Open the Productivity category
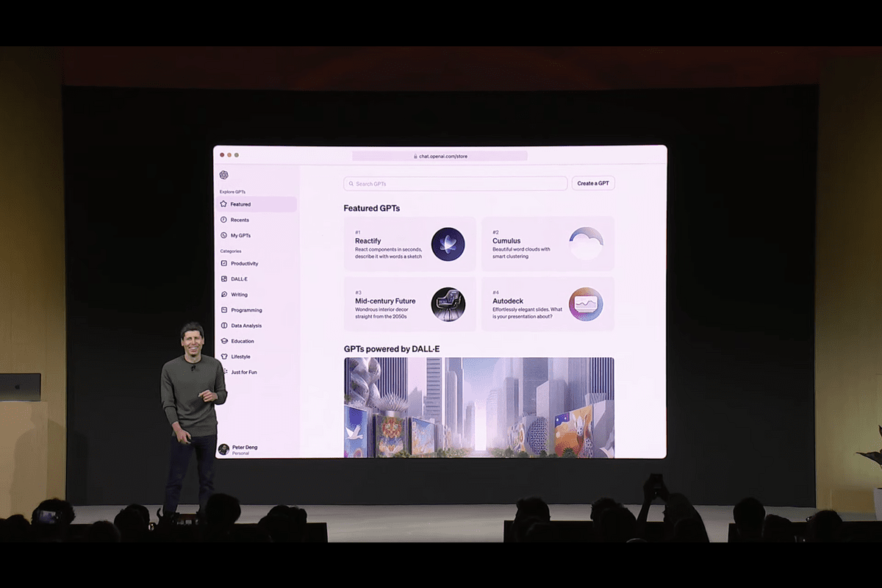882x588 pixels. (244, 263)
